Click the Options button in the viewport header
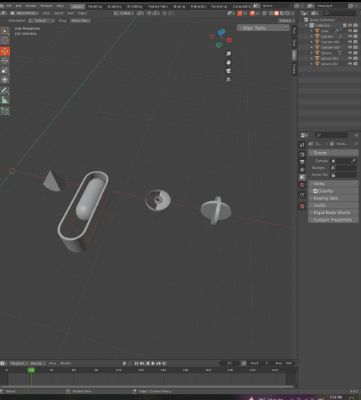This screenshot has width=361, height=400. tap(286, 20)
